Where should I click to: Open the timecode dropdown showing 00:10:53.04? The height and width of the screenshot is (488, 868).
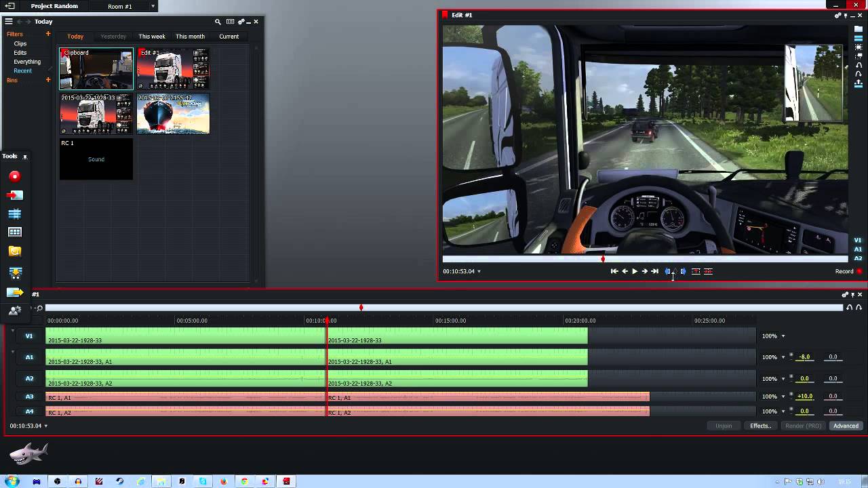[x=478, y=271]
